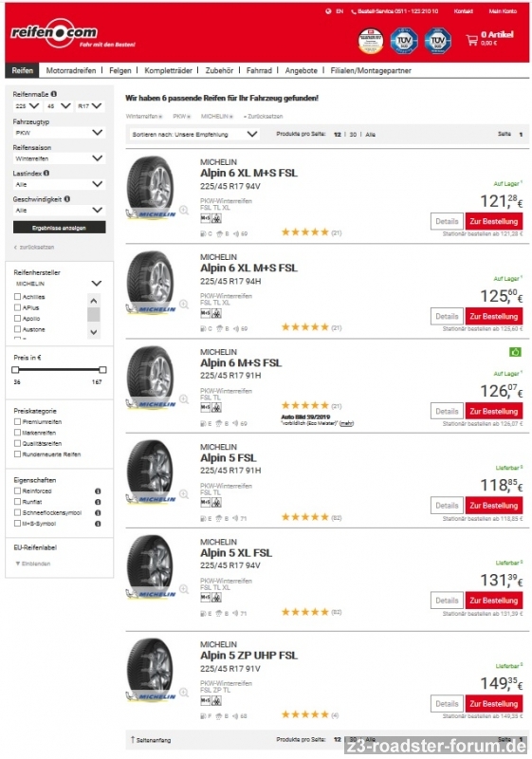This screenshot has width=532, height=759.
Task: Check the Premiumreifen checkbox
Action: (17, 421)
